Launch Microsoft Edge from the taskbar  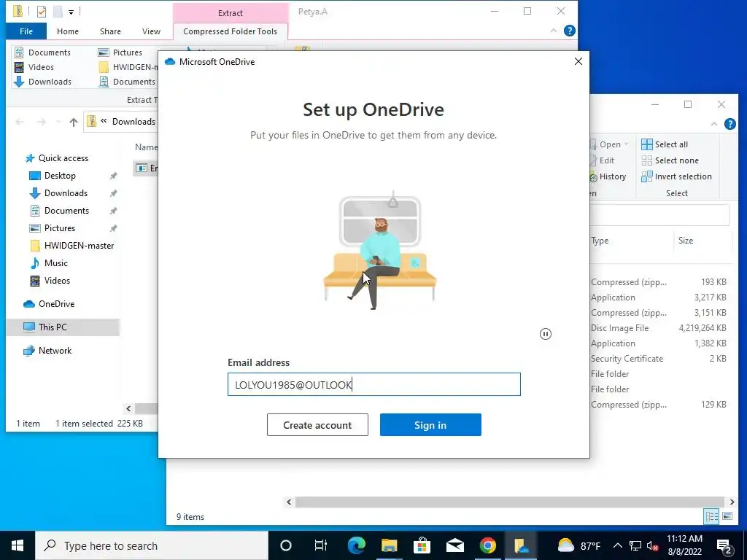click(356, 545)
